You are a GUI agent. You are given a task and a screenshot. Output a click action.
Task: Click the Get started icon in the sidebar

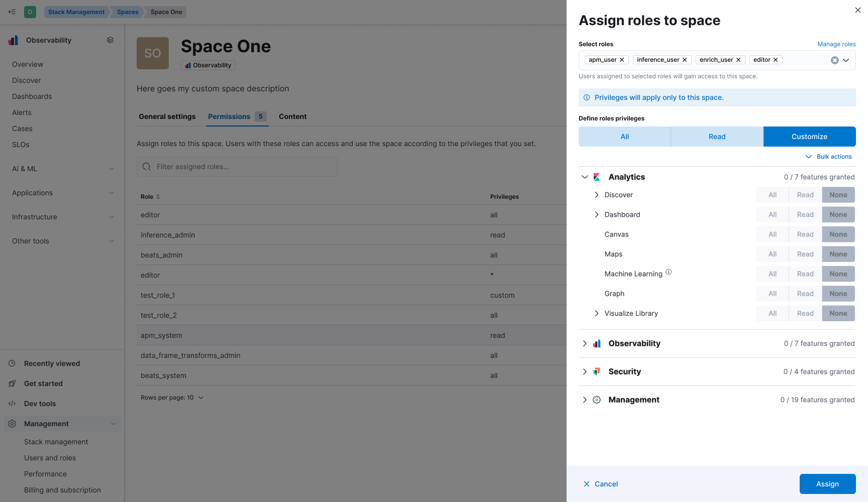point(12,383)
